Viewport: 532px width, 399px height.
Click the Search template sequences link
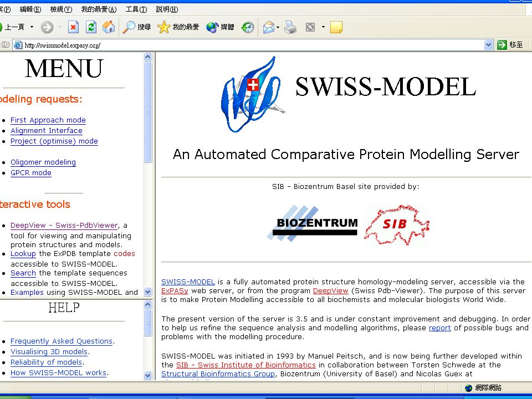(23, 273)
